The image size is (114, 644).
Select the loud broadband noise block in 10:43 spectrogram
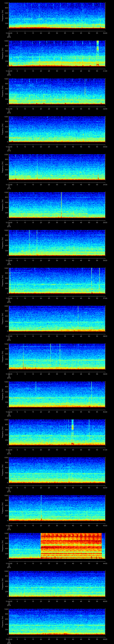click(71, 546)
